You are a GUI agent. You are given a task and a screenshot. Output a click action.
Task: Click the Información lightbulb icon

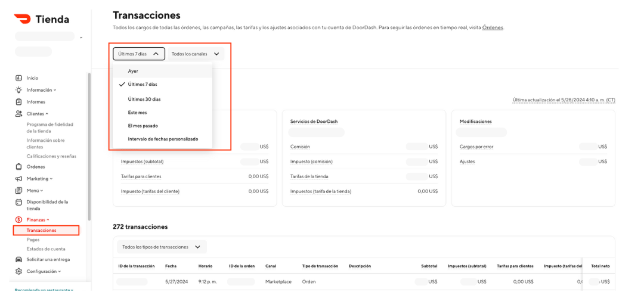tap(18, 90)
